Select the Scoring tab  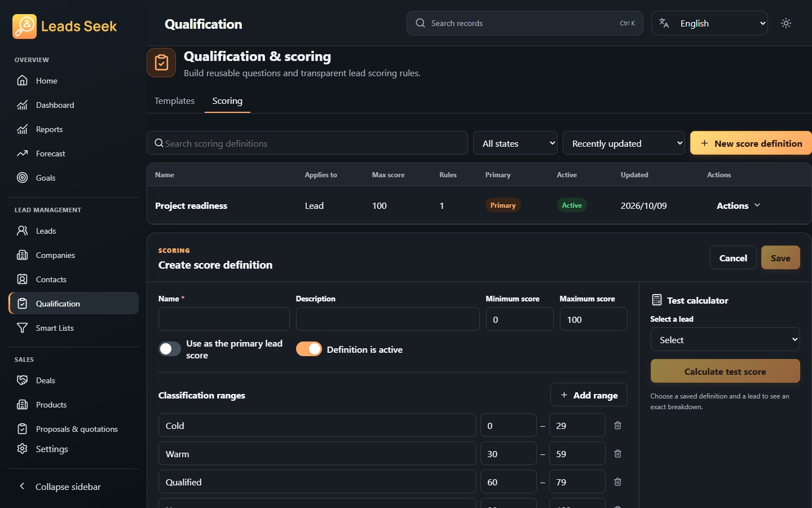click(227, 101)
